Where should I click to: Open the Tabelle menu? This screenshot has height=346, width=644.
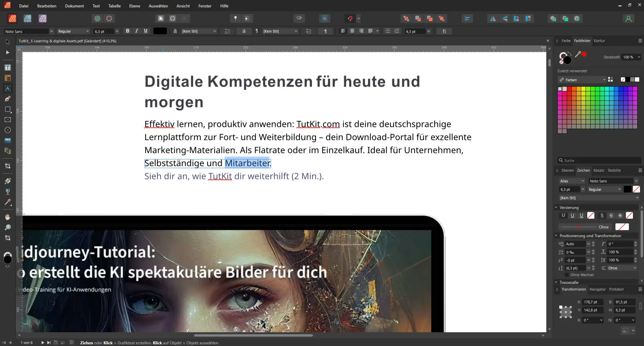click(x=114, y=6)
